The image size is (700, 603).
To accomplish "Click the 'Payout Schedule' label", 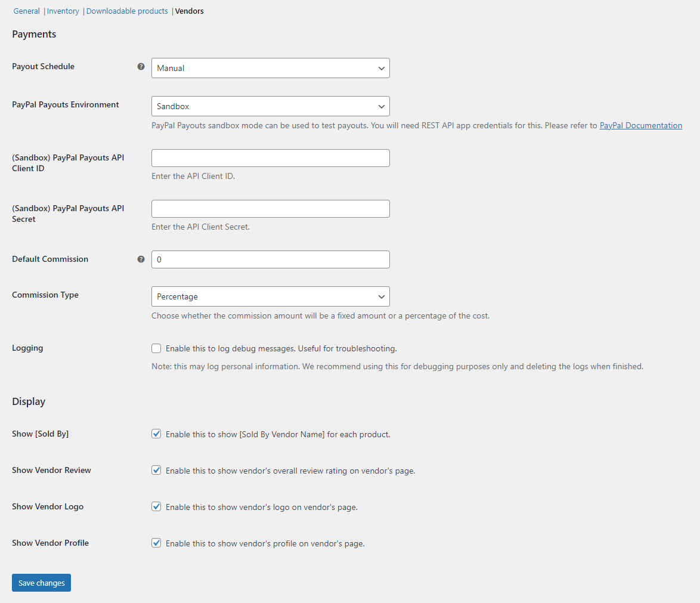I will pos(44,67).
